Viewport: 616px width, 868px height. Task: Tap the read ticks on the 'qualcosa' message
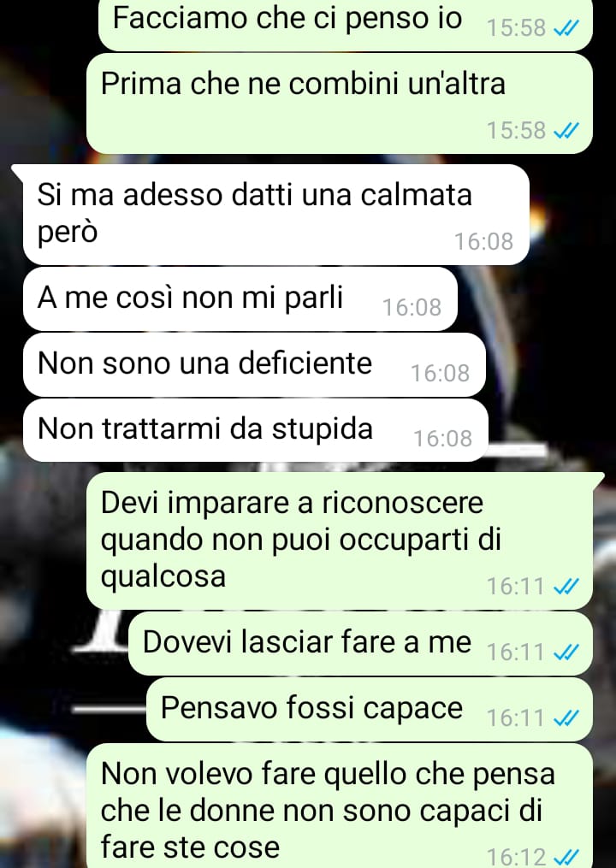coord(566,586)
